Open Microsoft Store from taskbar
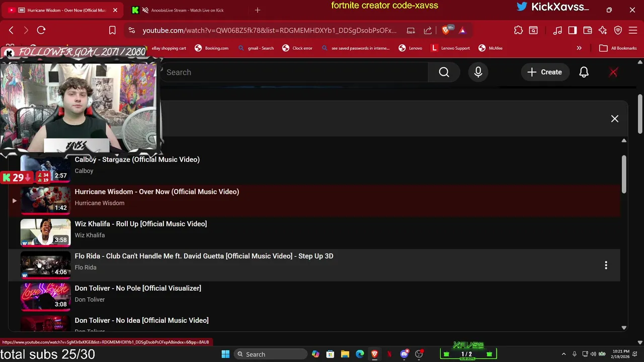The width and height of the screenshot is (644, 362). [330, 354]
